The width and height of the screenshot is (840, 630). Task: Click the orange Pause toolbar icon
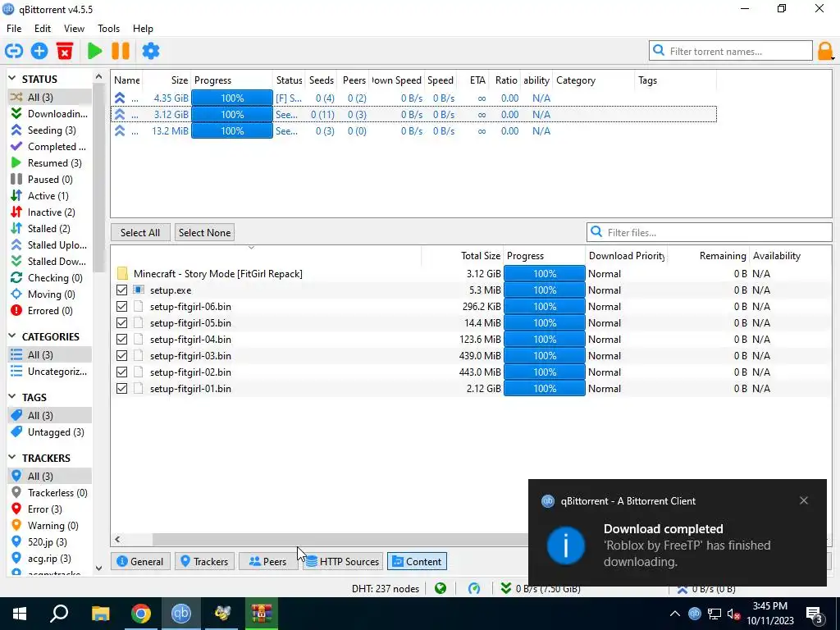coord(121,52)
